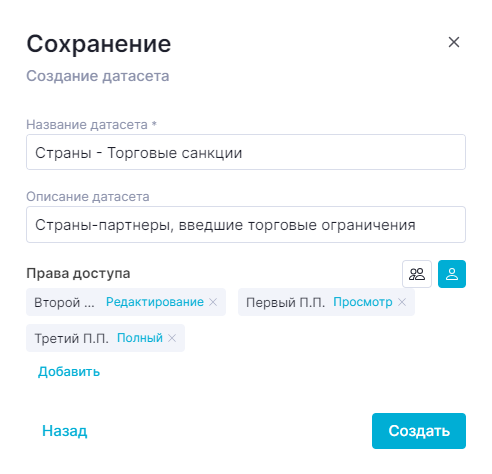Focus the Название датасета field
492x474 pixels.
[246, 152]
